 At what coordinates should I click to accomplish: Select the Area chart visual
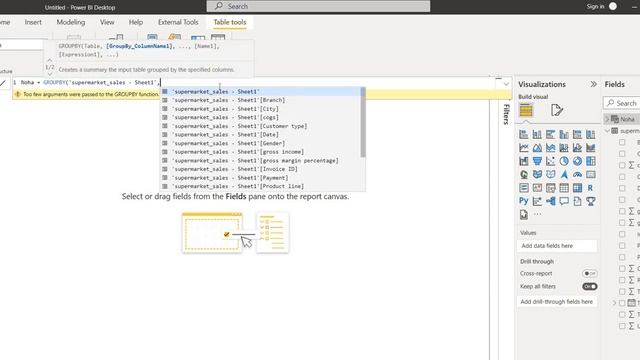pos(537,148)
